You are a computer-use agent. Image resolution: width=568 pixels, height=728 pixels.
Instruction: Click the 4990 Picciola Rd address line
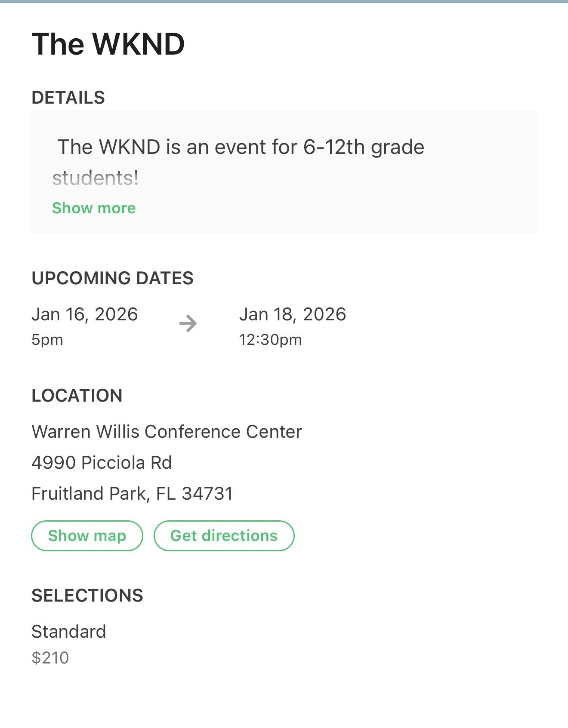[102, 463]
